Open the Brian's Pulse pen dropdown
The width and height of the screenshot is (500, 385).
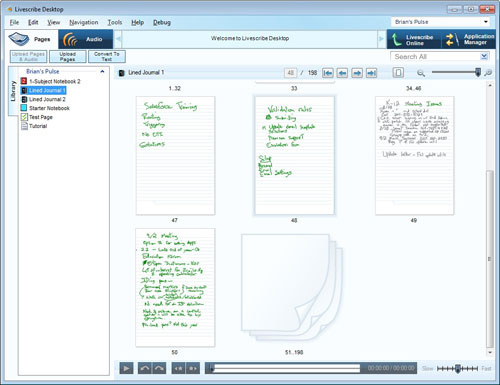[441, 22]
